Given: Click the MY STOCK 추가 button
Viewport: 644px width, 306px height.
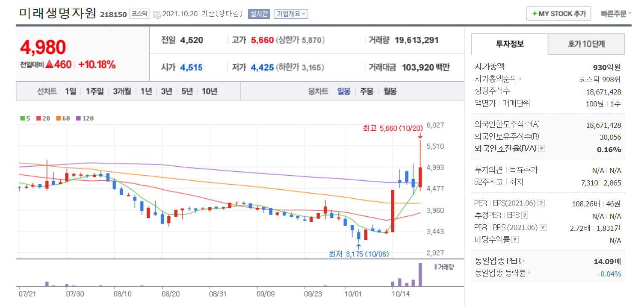Looking at the screenshot, I should click(558, 14).
